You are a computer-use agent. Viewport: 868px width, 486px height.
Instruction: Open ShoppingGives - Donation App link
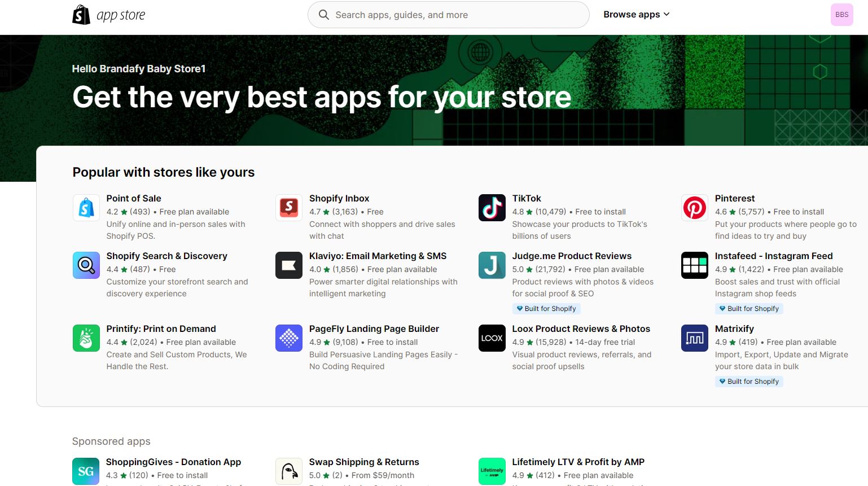point(173,462)
